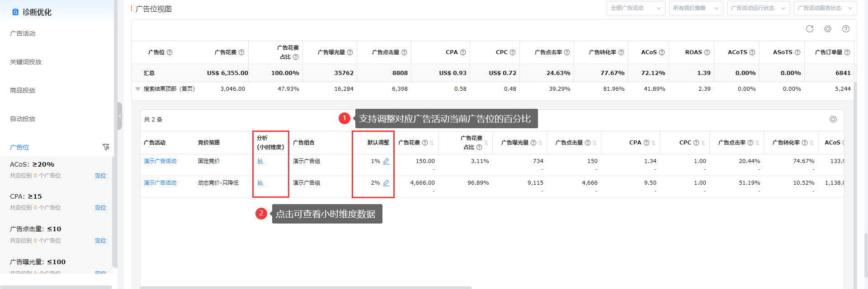Click the 演示广告组 cell in the 固定竞价 row
Image resolution: width=868 pixels, height=289 pixels.
tap(307, 161)
